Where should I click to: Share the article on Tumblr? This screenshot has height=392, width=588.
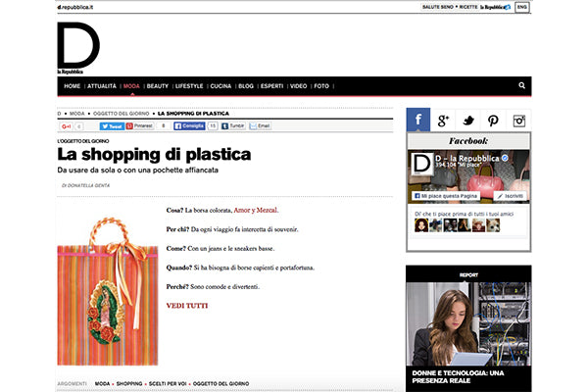pos(233,126)
